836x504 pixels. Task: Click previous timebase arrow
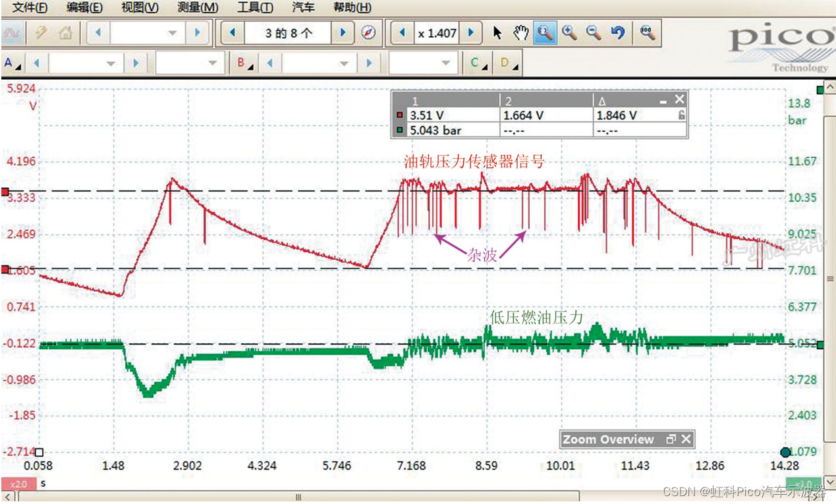(98, 32)
